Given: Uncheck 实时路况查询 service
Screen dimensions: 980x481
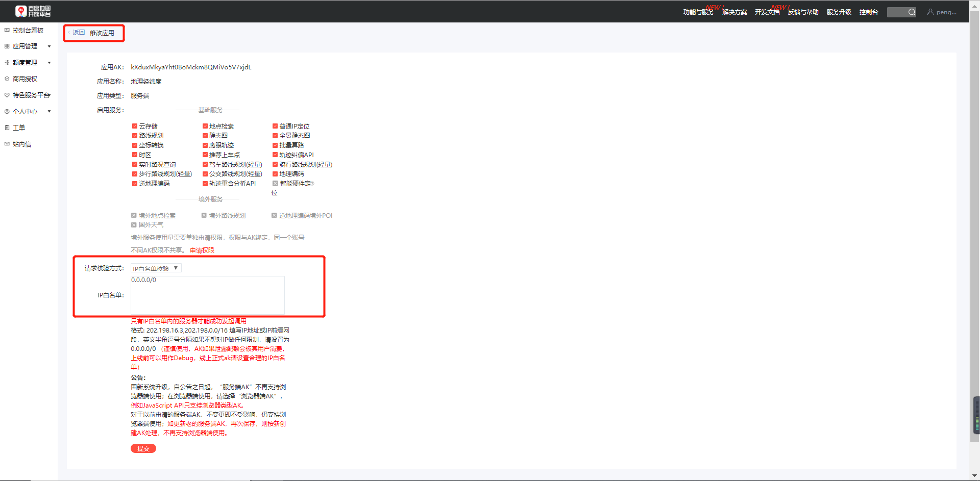Looking at the screenshot, I should click(x=135, y=164).
